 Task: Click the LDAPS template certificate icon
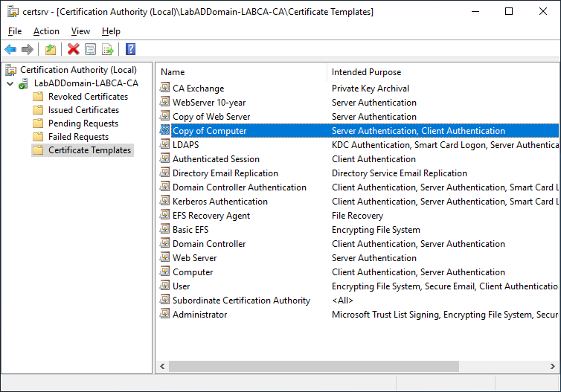click(x=165, y=145)
